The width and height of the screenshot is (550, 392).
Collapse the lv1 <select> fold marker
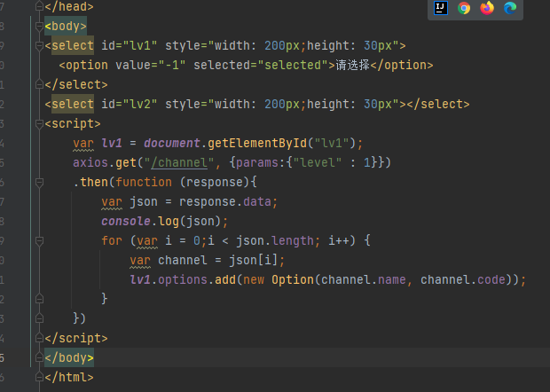pos(41,45)
